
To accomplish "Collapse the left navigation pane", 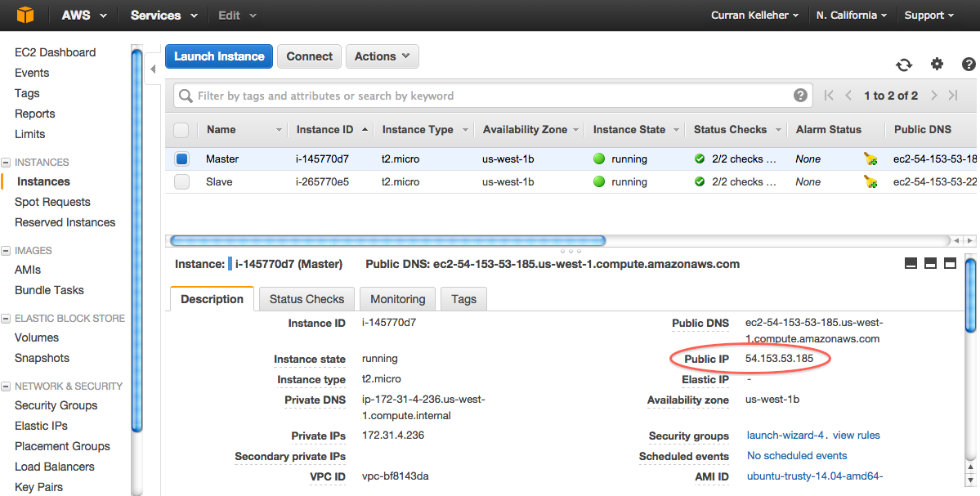I will point(153,69).
